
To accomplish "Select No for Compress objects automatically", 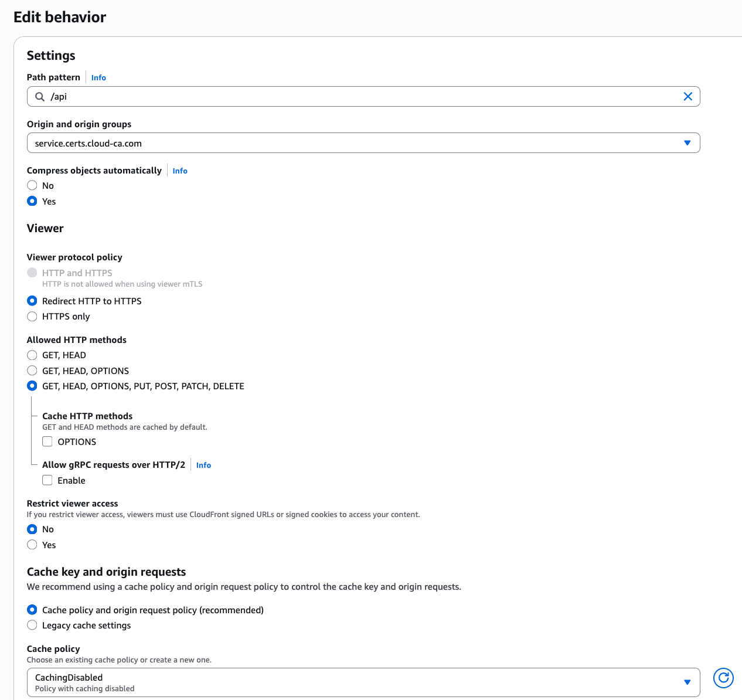I will tap(32, 185).
